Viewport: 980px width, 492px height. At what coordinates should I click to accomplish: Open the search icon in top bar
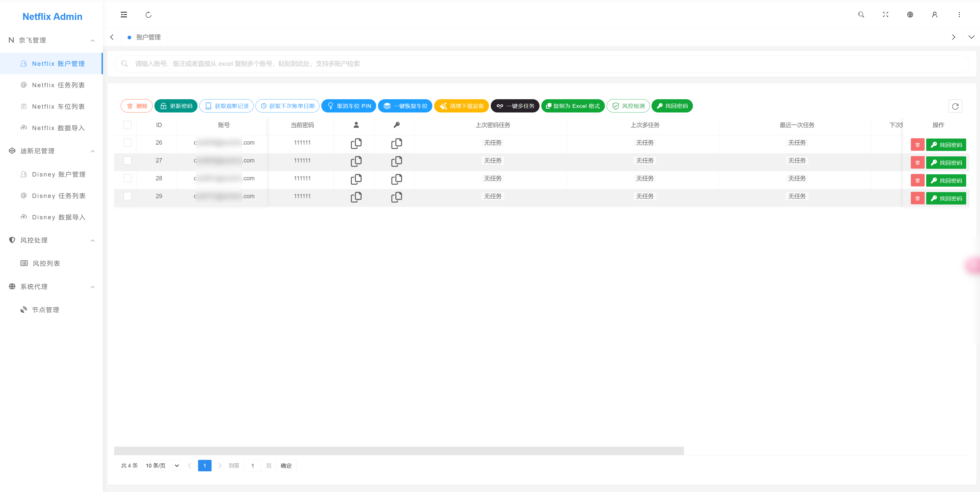click(861, 15)
